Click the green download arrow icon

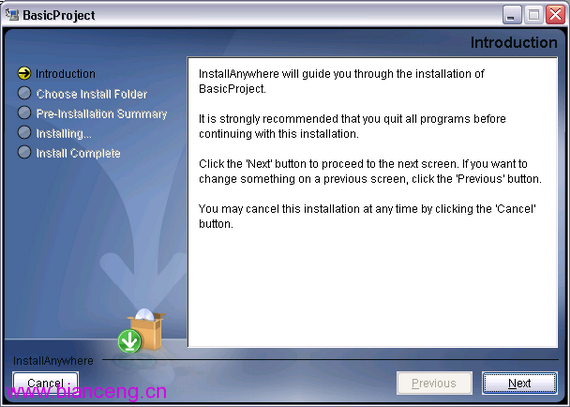(130, 341)
